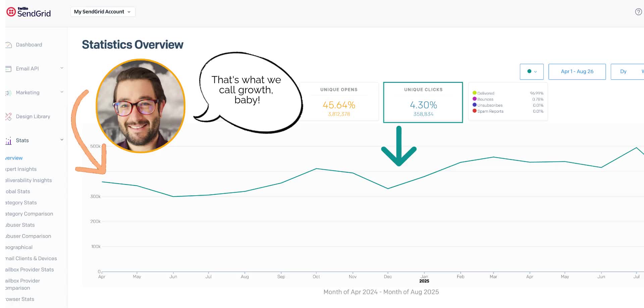Click the Design Library icon
Viewport: 644px width, 308px height.
point(8,117)
